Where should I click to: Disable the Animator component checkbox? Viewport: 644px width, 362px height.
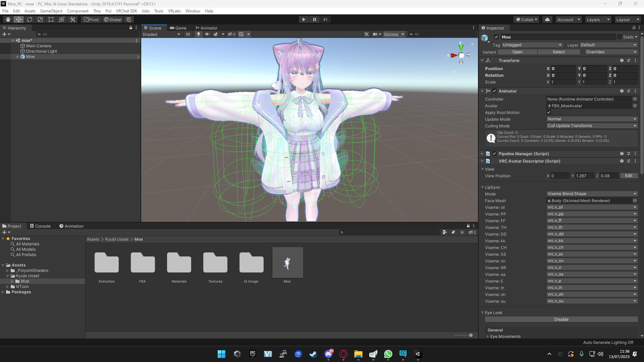[x=494, y=91]
